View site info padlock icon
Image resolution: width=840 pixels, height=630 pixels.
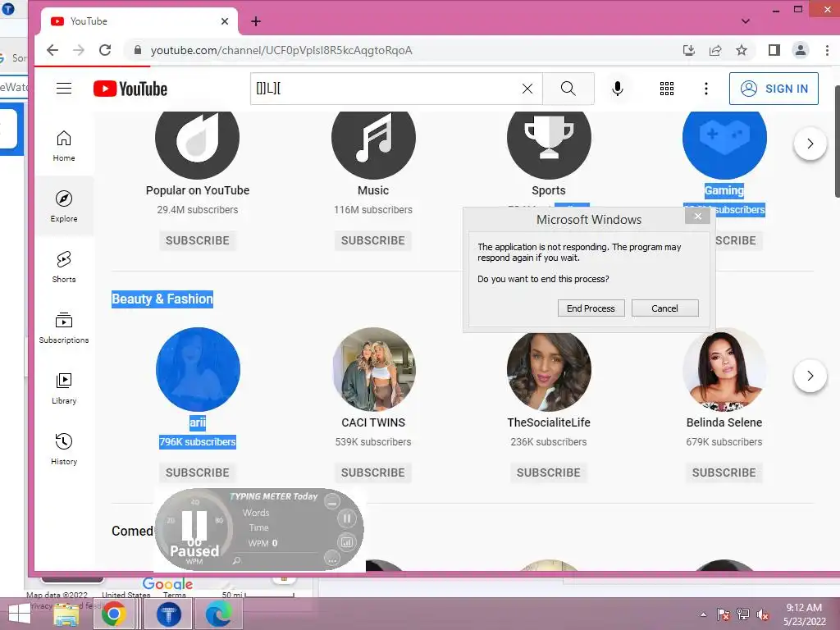[x=138, y=50]
